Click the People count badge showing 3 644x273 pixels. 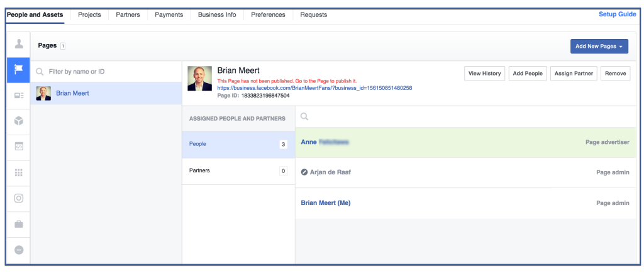tap(284, 144)
